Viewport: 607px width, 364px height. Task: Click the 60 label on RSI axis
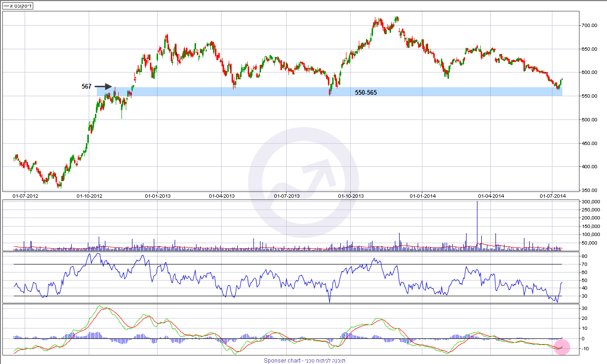pos(584,273)
